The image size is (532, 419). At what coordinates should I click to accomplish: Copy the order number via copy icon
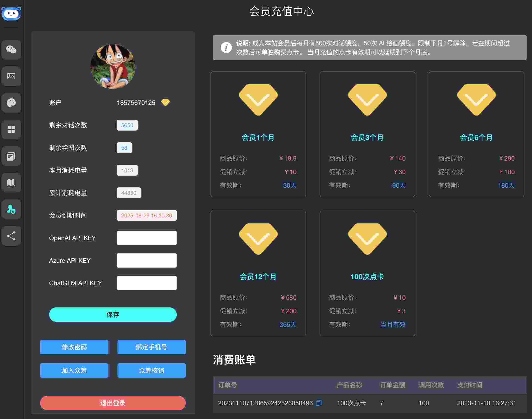pyautogui.click(x=319, y=403)
